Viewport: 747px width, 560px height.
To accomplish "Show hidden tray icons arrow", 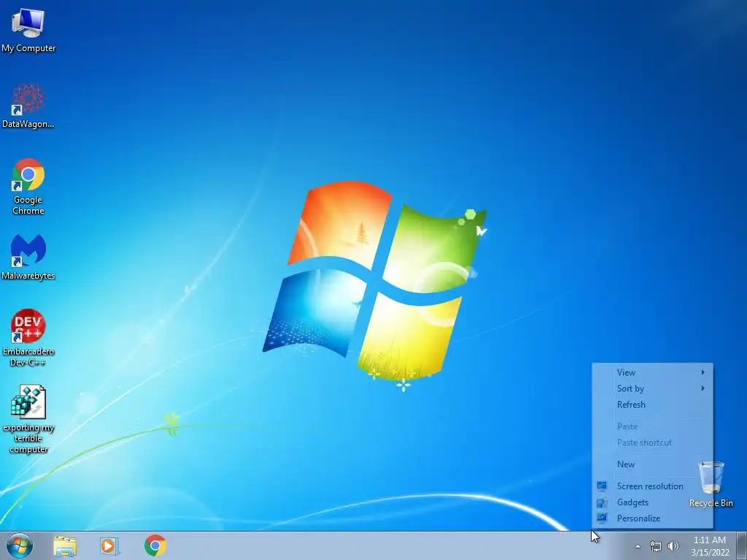I will coord(638,546).
